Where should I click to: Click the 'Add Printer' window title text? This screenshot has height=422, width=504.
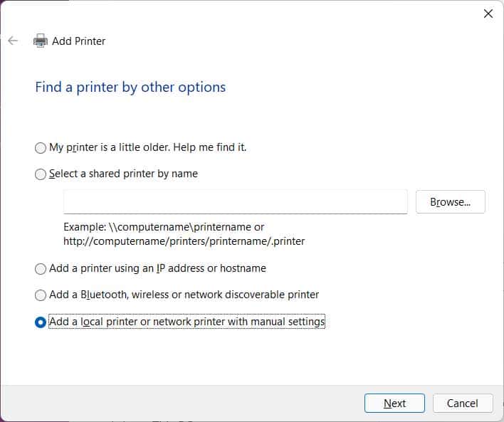[x=78, y=41]
